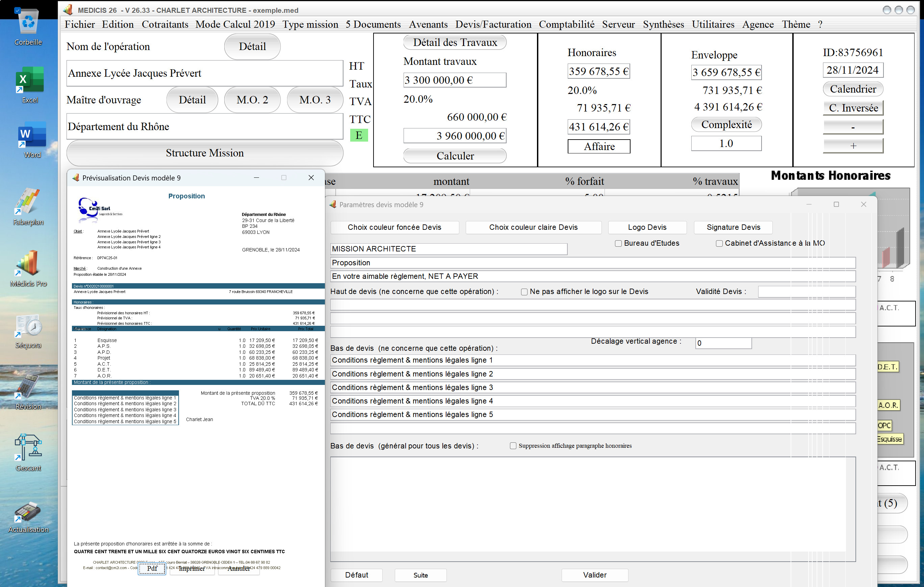924x587 pixels.
Task: Click Choix couleur claire Devis
Action: click(x=533, y=227)
